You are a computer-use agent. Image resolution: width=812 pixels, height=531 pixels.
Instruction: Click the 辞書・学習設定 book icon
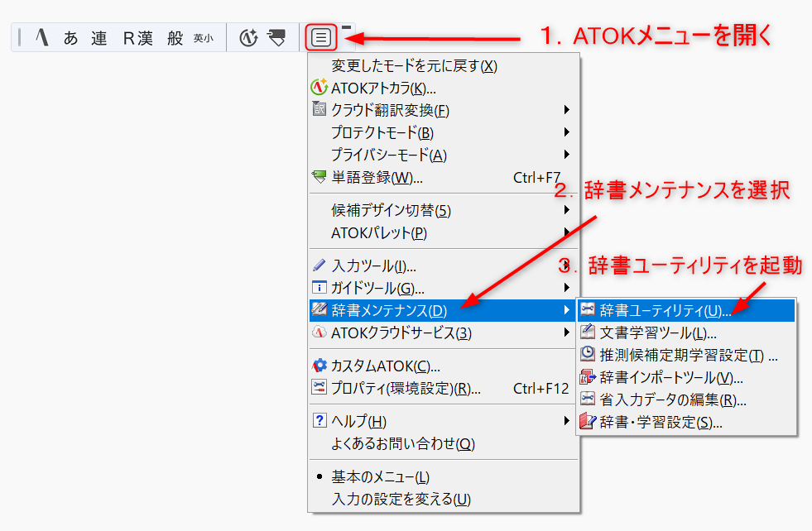(x=587, y=421)
